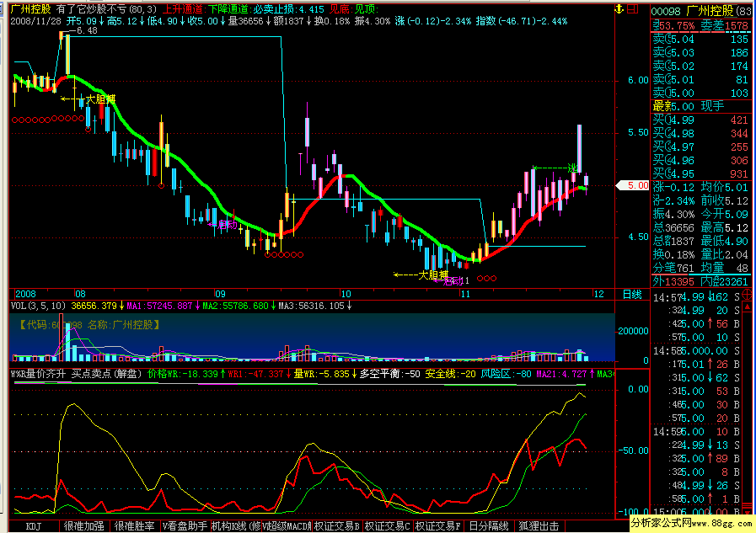Select the 机构K线 tab
Image resolution: width=756 pixels, height=533 pixels.
(x=236, y=526)
